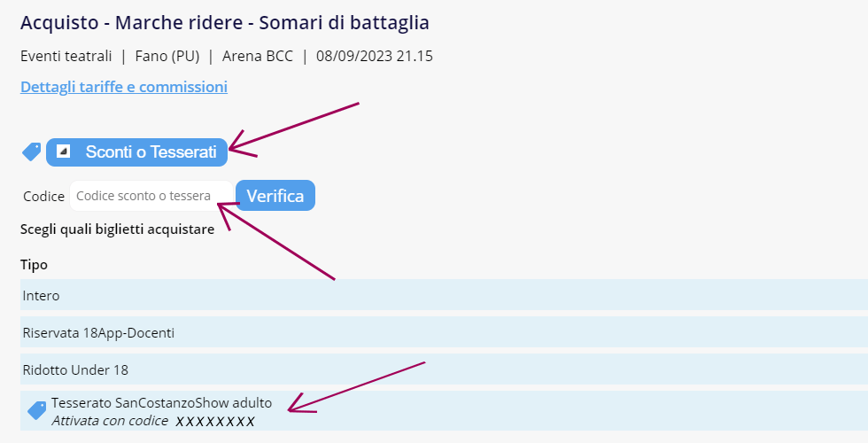The height and width of the screenshot is (443, 868).
Task: Open the Dettagli tariffe e commissioni link
Action: [124, 87]
